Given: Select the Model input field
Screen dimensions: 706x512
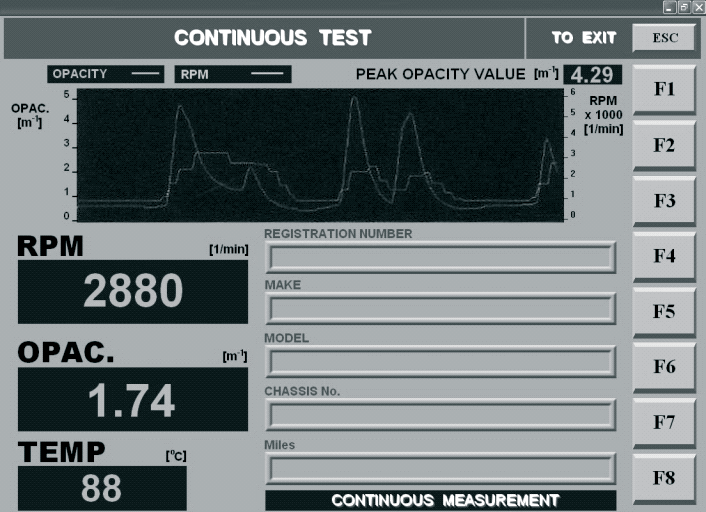Looking at the screenshot, I should click(440, 363).
